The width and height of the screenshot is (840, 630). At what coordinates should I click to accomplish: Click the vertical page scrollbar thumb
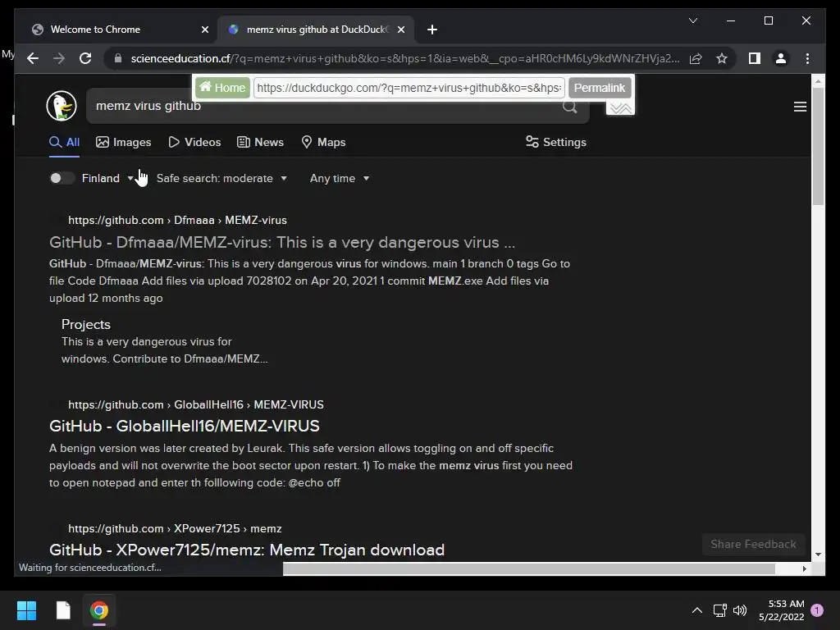click(x=818, y=146)
